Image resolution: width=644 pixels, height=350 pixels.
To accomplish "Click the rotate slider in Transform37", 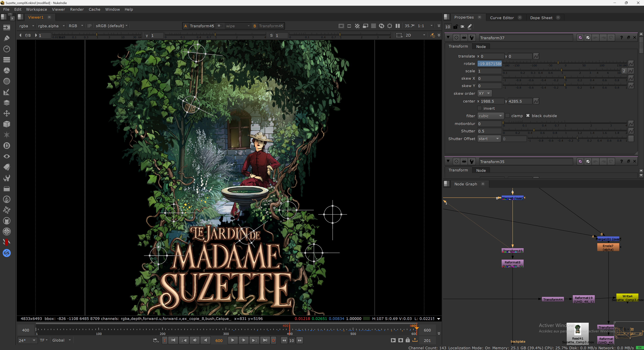I will pos(565,63).
